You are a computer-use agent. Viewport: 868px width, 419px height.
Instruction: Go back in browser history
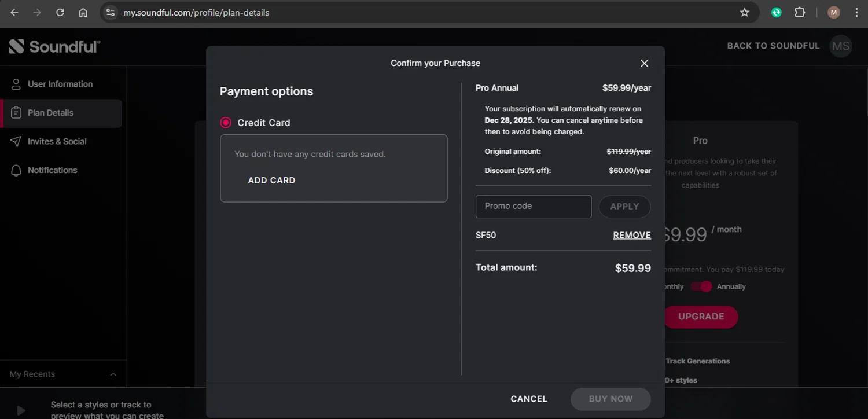(14, 12)
